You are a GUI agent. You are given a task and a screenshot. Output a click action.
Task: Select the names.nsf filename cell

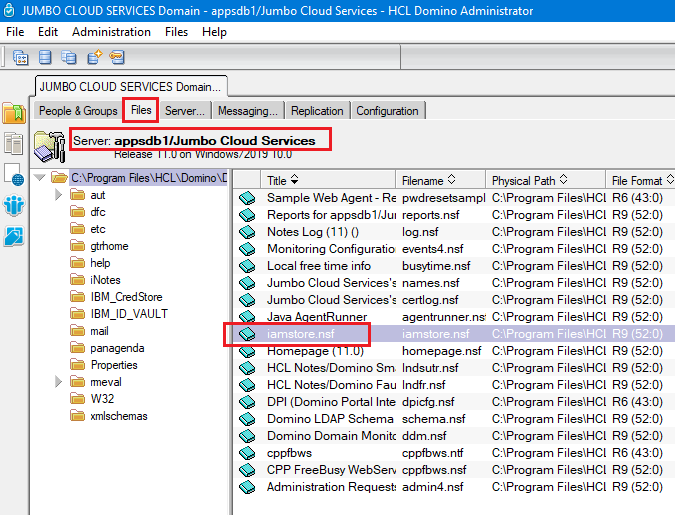click(430, 283)
